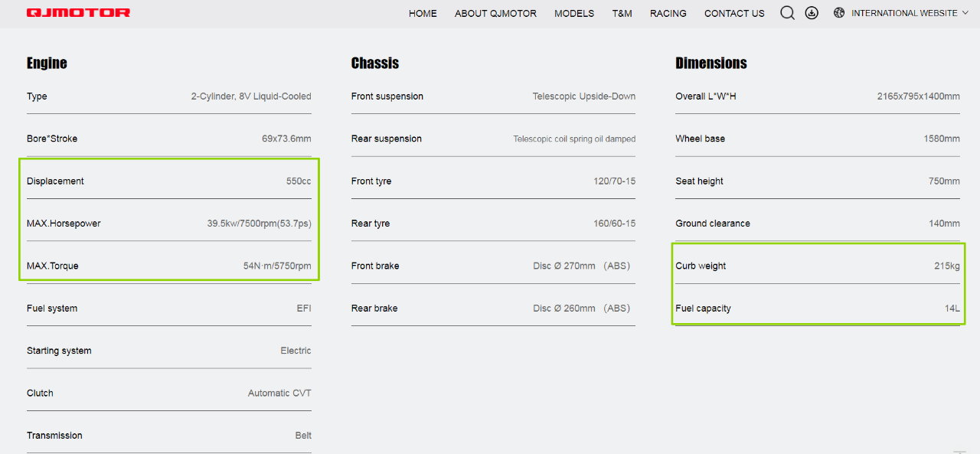The height and width of the screenshot is (454, 980).
Task: Click the MAX.Torque specification label
Action: (53, 266)
